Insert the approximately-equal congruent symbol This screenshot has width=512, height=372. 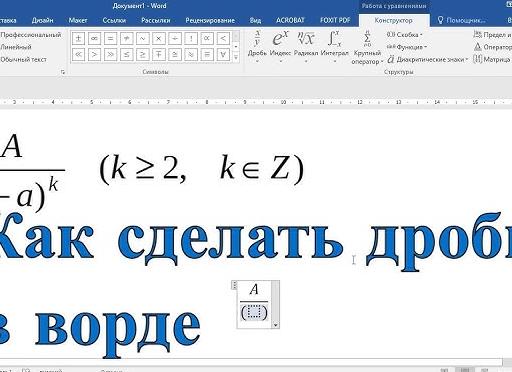175,54
